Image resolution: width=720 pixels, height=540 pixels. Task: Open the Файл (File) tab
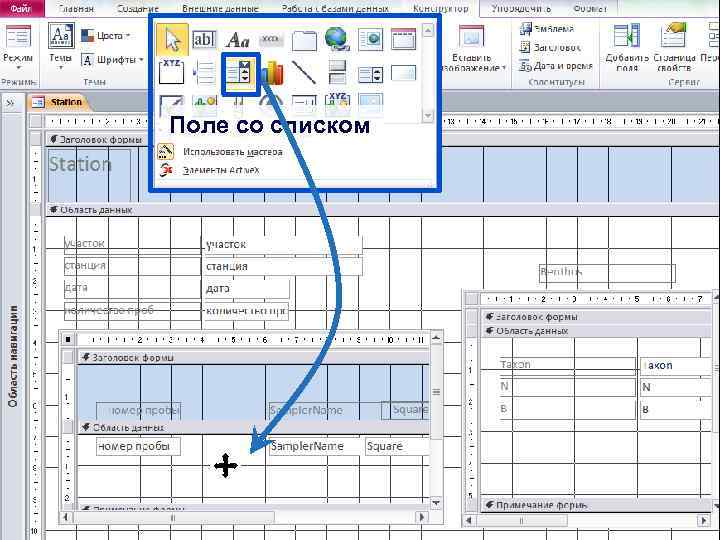(21, 8)
